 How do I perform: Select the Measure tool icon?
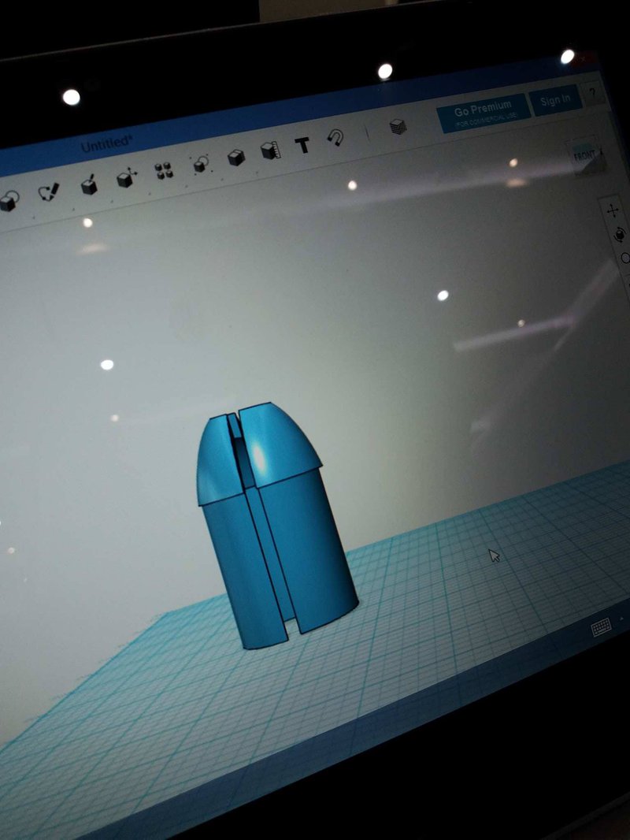click(x=270, y=151)
